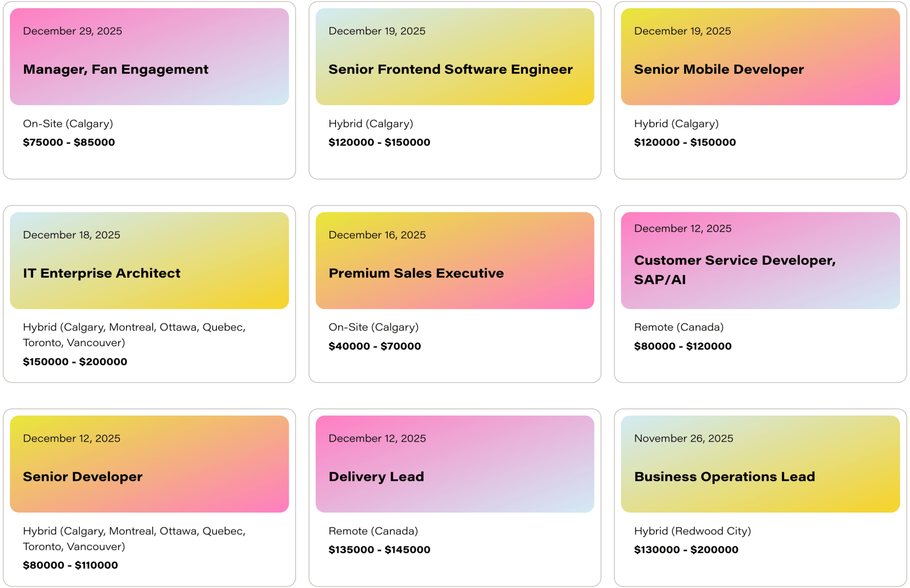Select the Senior Mobile Developer title
The width and height of the screenshot is (910, 588).
point(719,70)
